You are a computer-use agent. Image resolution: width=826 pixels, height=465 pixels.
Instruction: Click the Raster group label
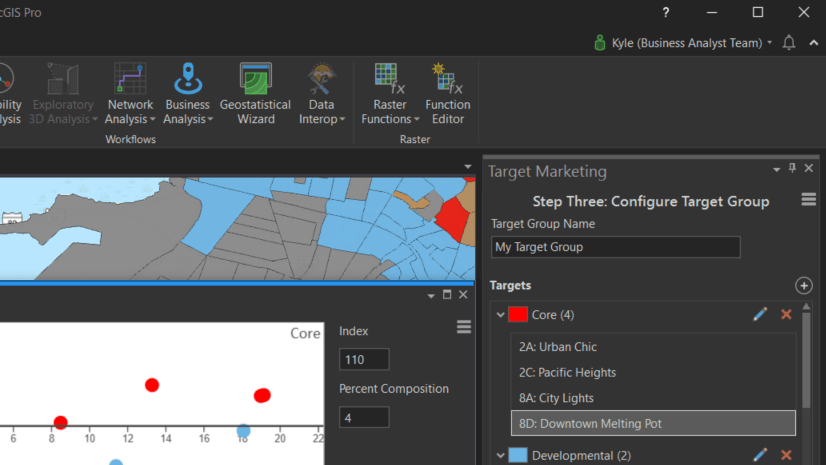click(415, 140)
